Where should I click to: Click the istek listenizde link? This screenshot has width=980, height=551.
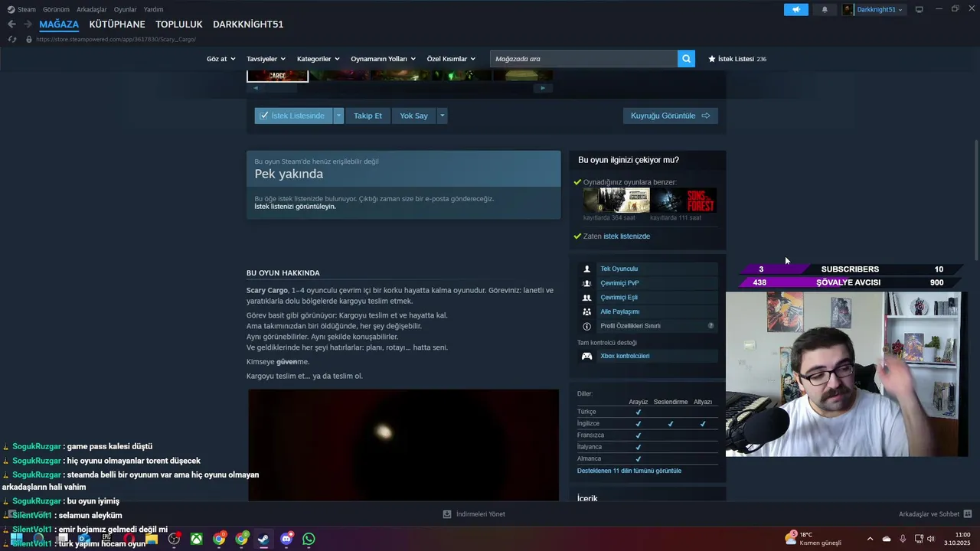tap(626, 236)
